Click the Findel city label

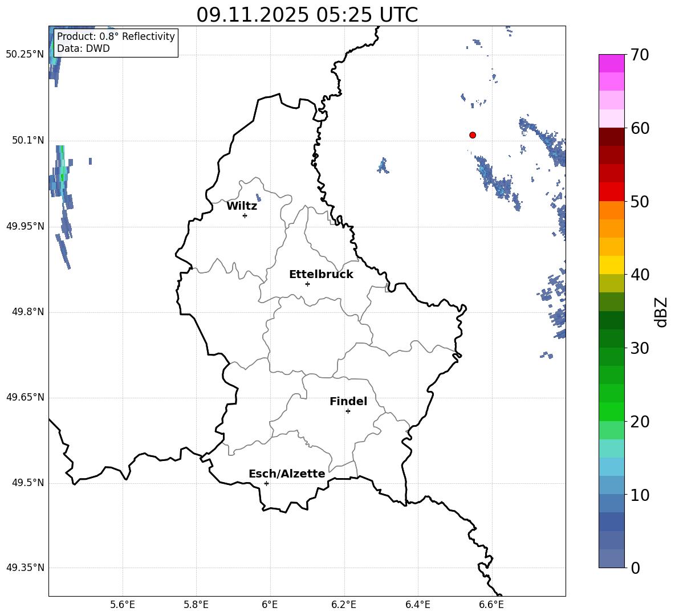click(348, 401)
